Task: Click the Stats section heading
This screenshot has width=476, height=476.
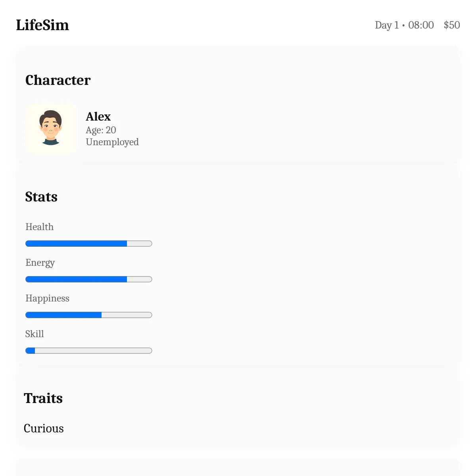Action: tap(41, 197)
